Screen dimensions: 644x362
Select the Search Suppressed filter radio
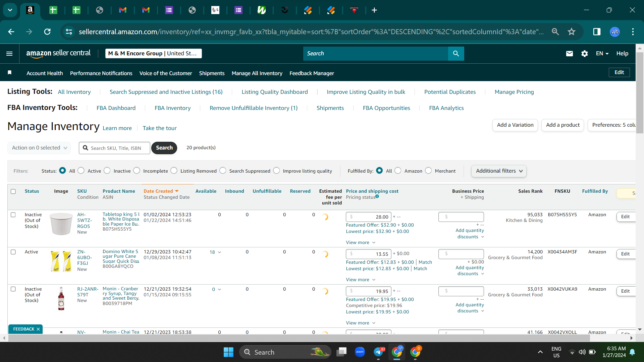(223, 171)
